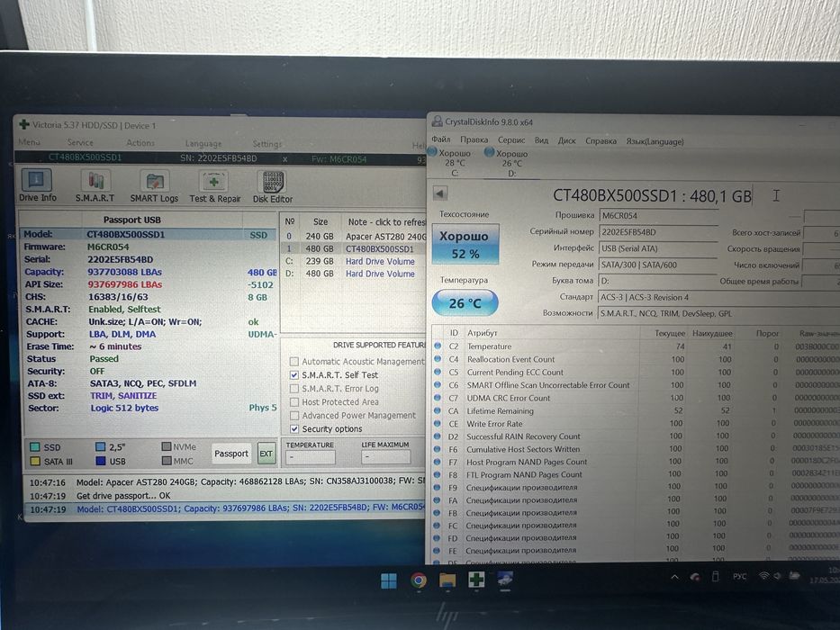
Task: Open Drive Info in Victoria toolbar
Action: tap(37, 186)
